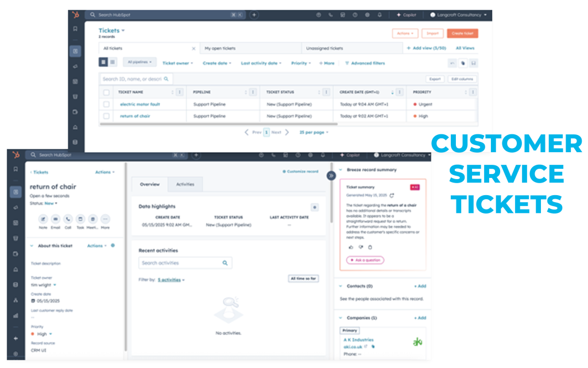Open the settings gear in the tickets list top bar
This screenshot has width=588, height=368.
367,15
